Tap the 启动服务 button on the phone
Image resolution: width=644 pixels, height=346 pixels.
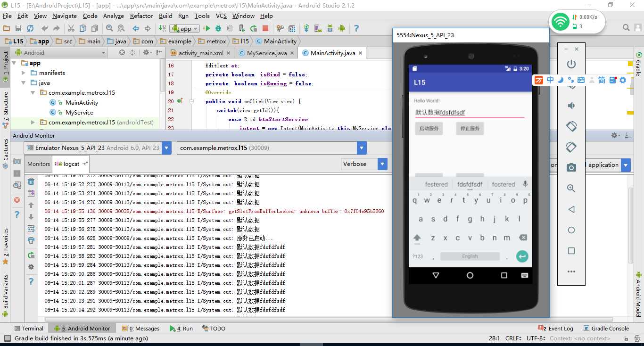point(429,128)
